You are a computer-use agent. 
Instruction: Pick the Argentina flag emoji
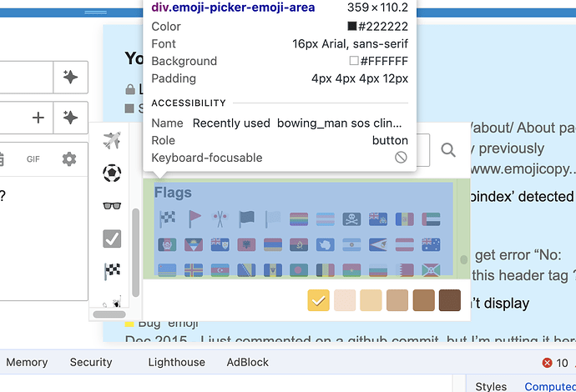(x=351, y=245)
